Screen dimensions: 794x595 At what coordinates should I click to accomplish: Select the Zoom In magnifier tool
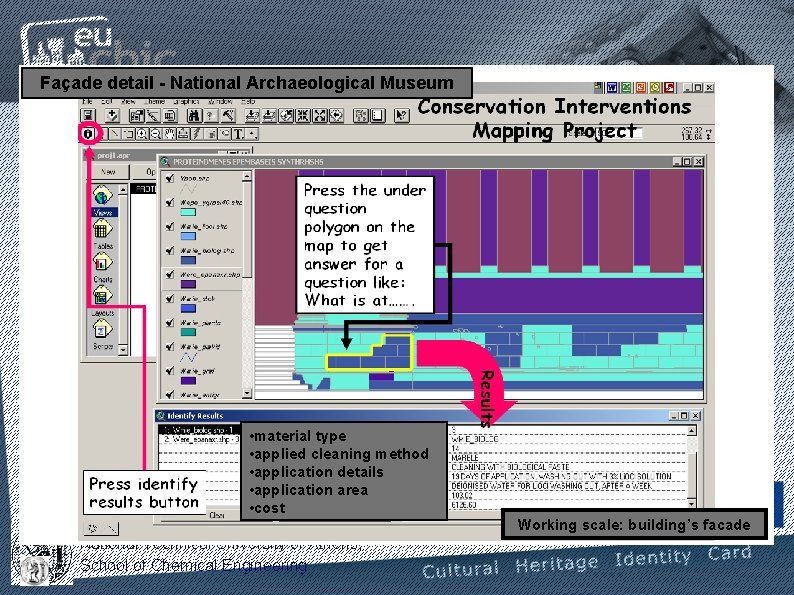click(x=142, y=134)
